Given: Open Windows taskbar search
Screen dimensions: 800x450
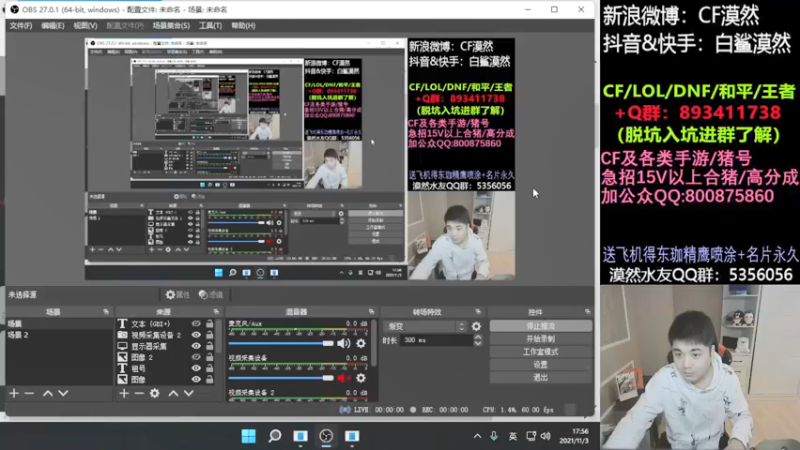Looking at the screenshot, I should point(274,436).
